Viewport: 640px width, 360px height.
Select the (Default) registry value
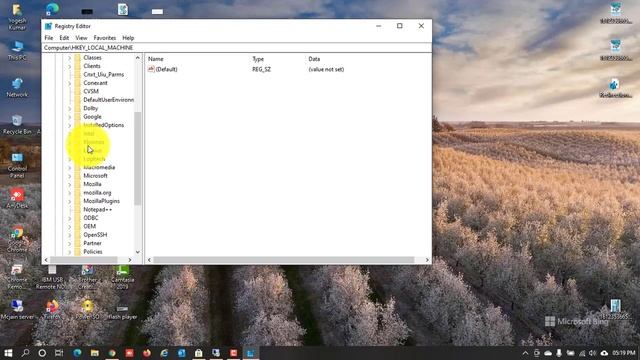[x=162, y=69]
